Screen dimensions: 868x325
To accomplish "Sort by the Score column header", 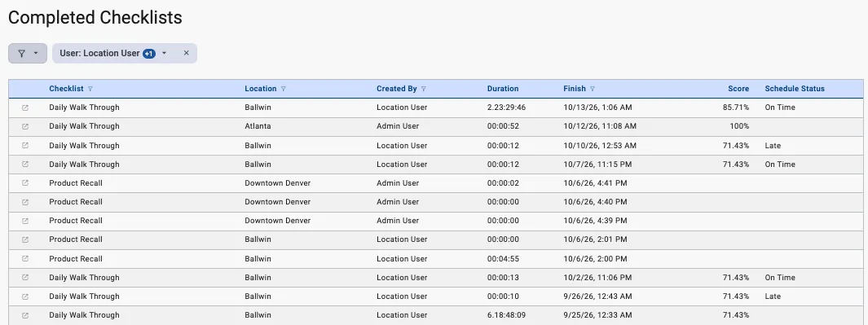I will (x=738, y=89).
